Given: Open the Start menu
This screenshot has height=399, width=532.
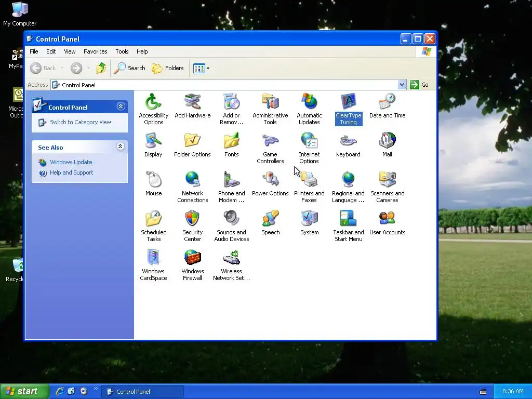Looking at the screenshot, I should (24, 392).
